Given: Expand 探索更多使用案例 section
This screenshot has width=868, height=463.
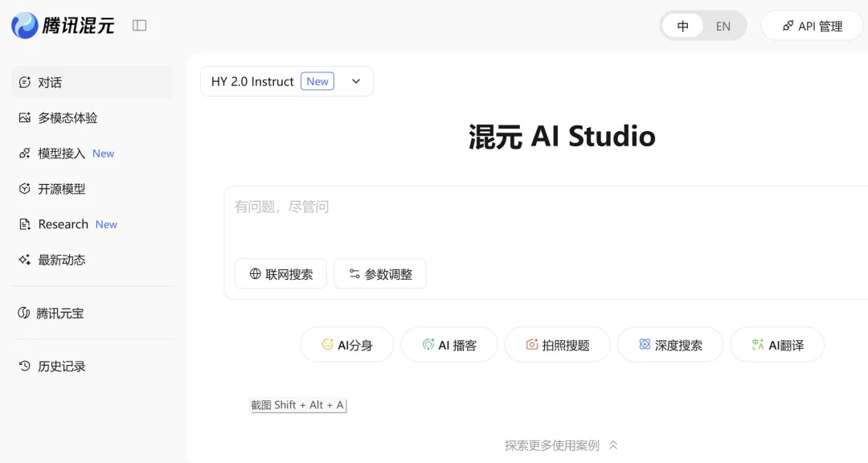Looking at the screenshot, I should point(561,445).
